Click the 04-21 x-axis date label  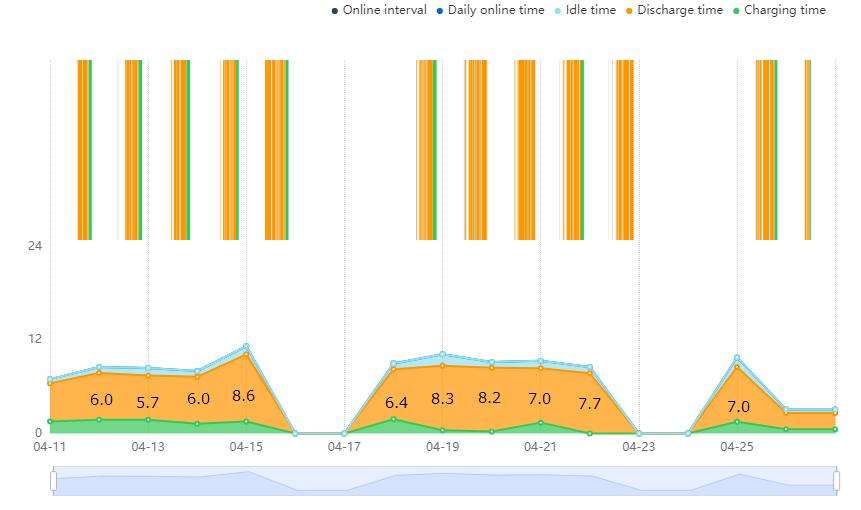tap(540, 447)
